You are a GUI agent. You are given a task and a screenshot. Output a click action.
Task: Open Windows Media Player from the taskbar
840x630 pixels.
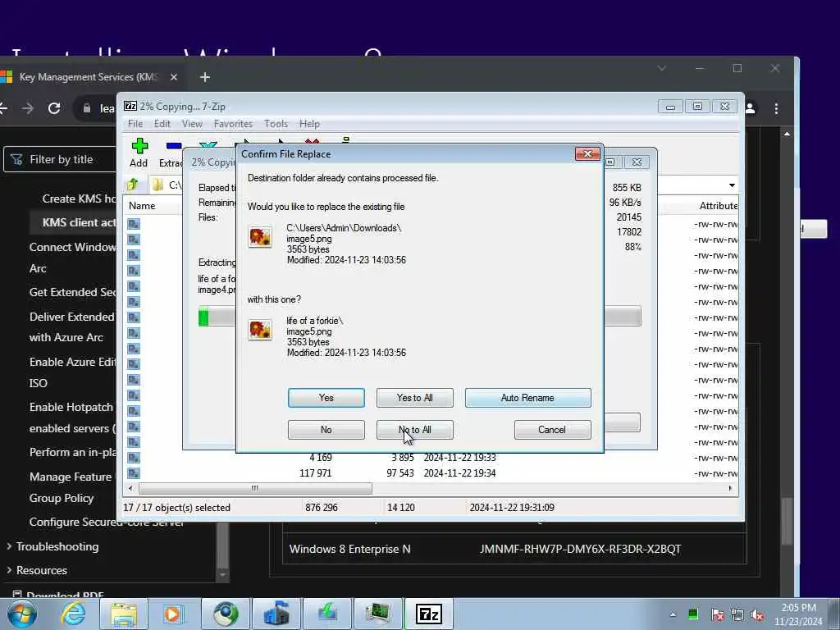tap(173, 614)
